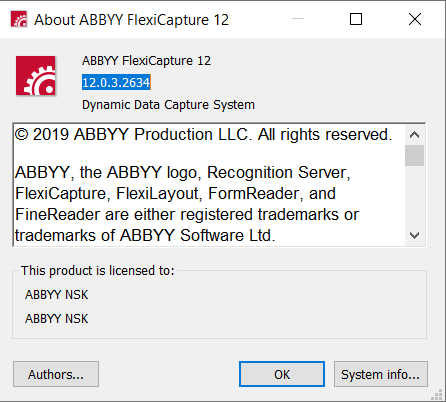Viewport: 446px width, 402px height.
Task: Click the resize grip at window corner
Action: [x=437, y=394]
